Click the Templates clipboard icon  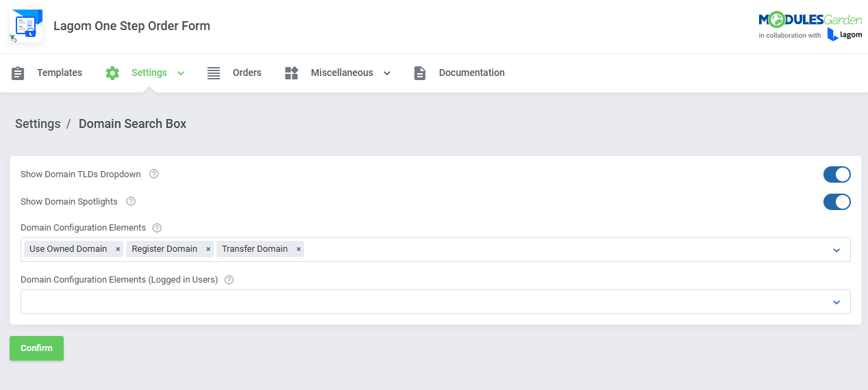(18, 73)
